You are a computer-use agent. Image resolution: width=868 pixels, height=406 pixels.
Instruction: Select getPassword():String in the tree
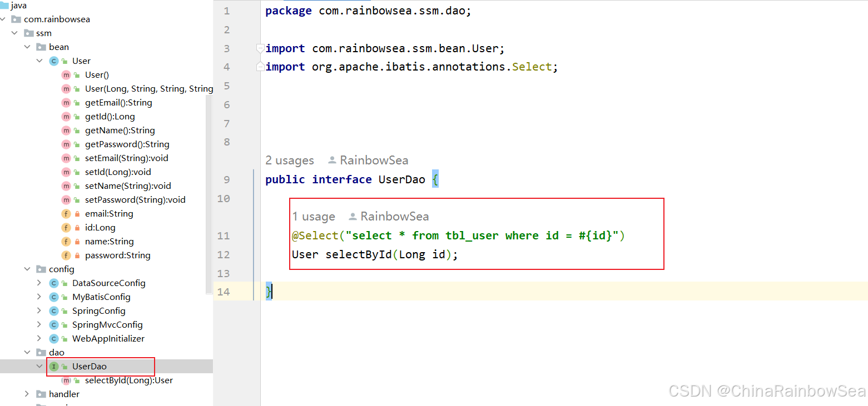127,144
